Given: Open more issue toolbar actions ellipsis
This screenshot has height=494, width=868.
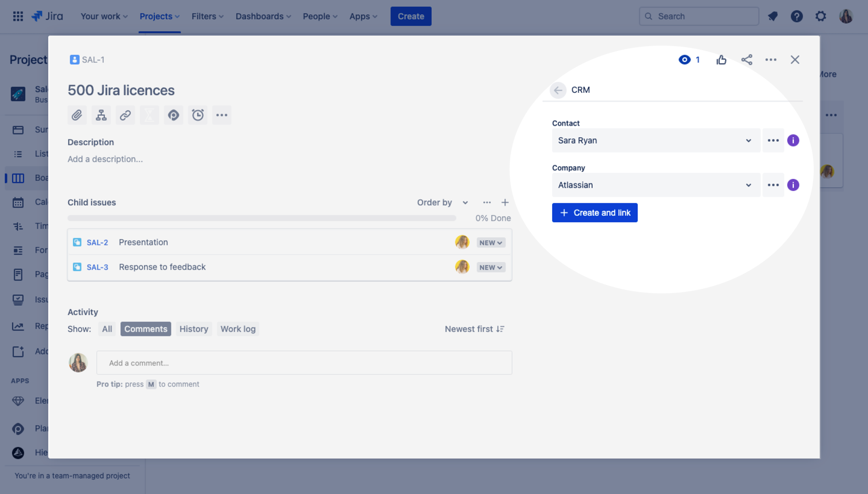Looking at the screenshot, I should point(222,115).
